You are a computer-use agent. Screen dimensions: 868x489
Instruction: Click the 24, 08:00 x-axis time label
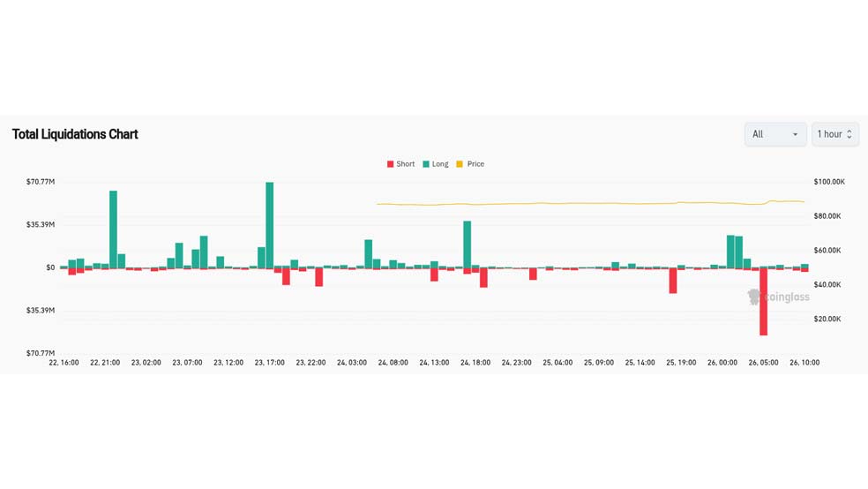pyautogui.click(x=393, y=363)
